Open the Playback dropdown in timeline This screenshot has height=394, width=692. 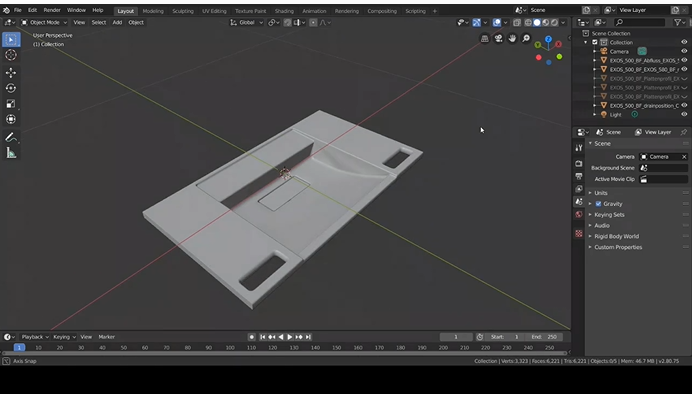(x=35, y=337)
